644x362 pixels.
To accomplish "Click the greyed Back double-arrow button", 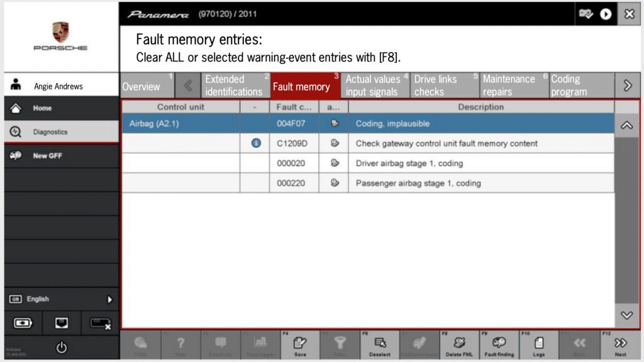I will (x=579, y=345).
